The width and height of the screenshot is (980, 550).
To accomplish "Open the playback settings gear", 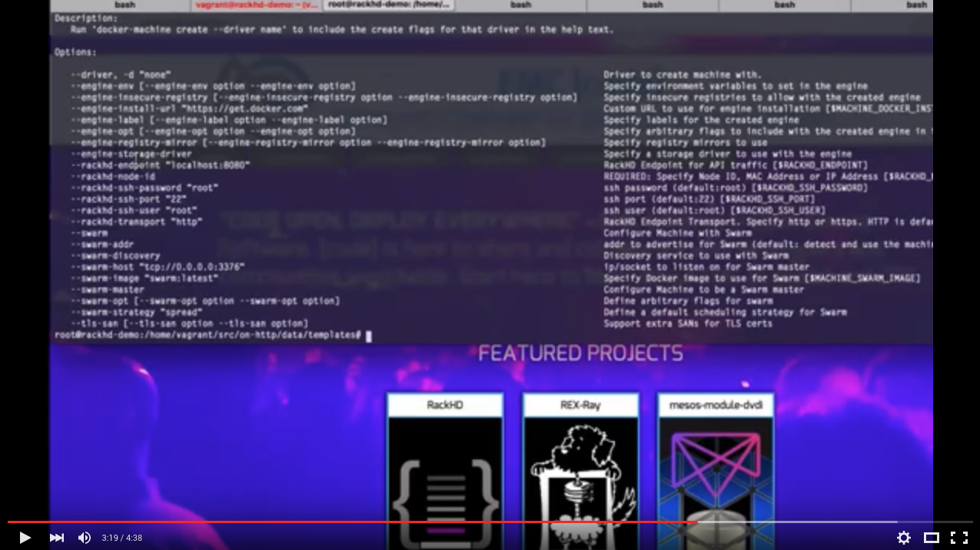I will coord(904,538).
